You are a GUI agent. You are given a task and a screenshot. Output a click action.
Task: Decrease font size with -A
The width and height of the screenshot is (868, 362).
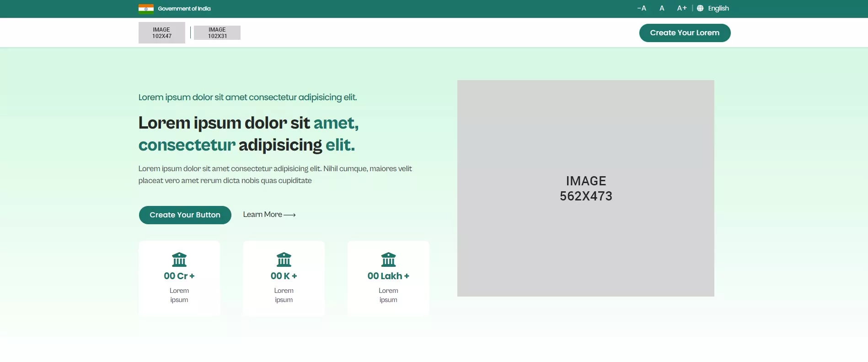coord(642,8)
